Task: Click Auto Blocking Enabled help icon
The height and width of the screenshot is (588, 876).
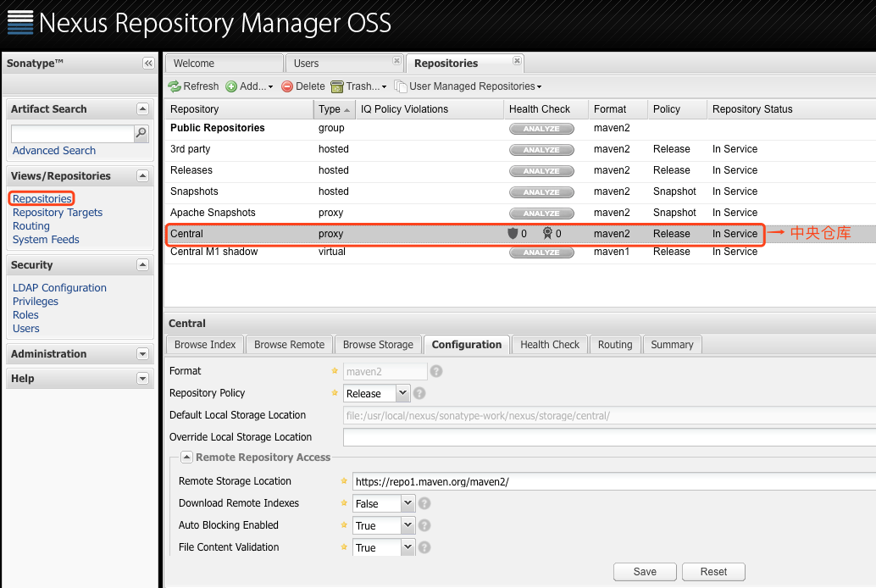Action: tap(424, 525)
